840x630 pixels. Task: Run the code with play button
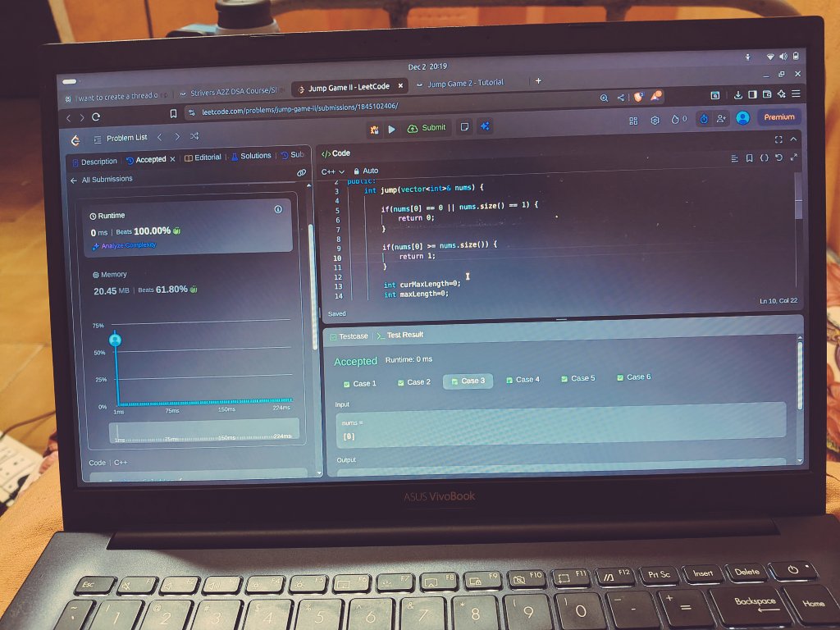click(x=391, y=129)
